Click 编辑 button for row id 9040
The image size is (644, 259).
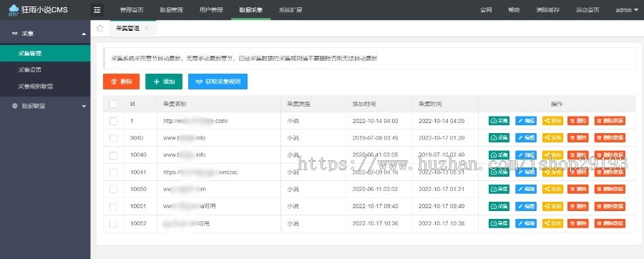(526, 138)
